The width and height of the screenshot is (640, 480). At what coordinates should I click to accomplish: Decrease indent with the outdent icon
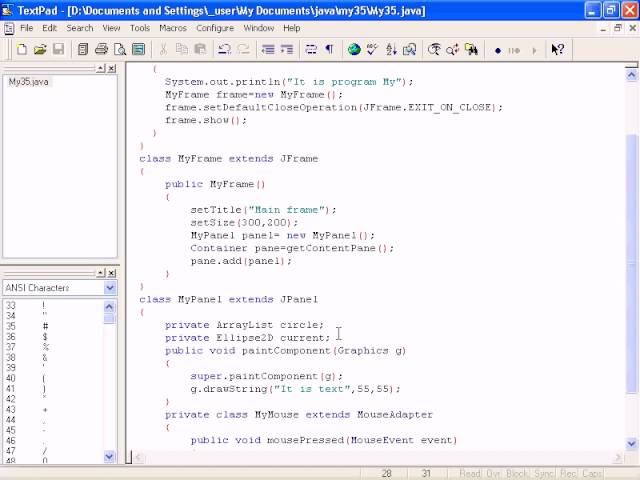[x=268, y=50]
